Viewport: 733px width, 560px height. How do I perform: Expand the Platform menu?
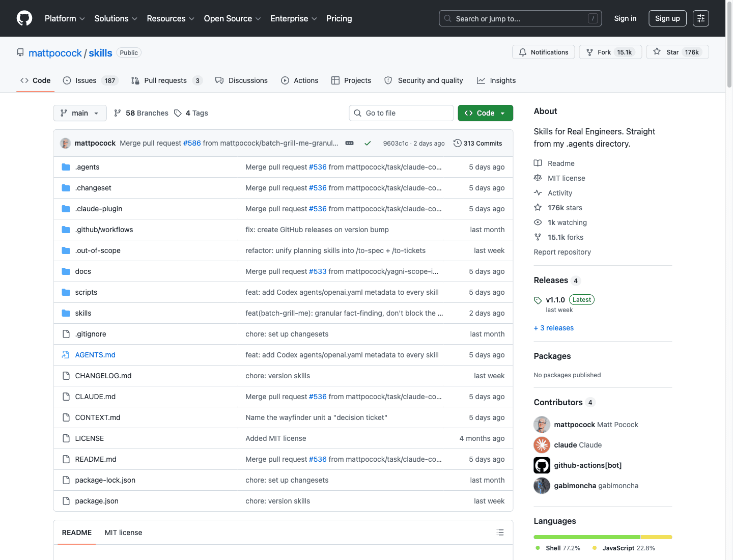click(x=65, y=18)
